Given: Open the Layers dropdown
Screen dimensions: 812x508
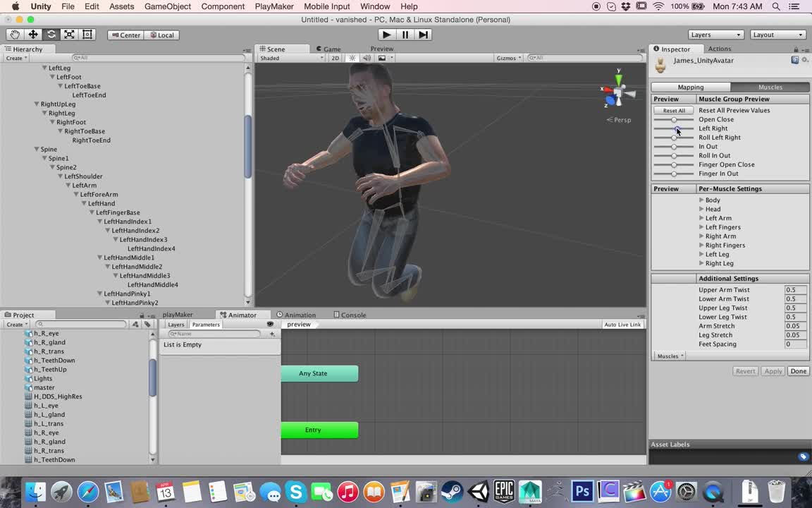Looking at the screenshot, I should [x=716, y=35].
